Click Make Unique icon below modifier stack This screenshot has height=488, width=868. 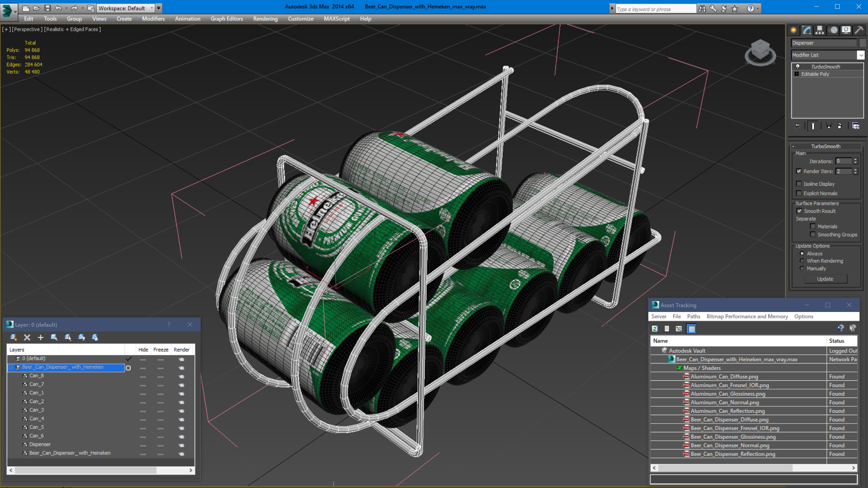click(x=829, y=126)
